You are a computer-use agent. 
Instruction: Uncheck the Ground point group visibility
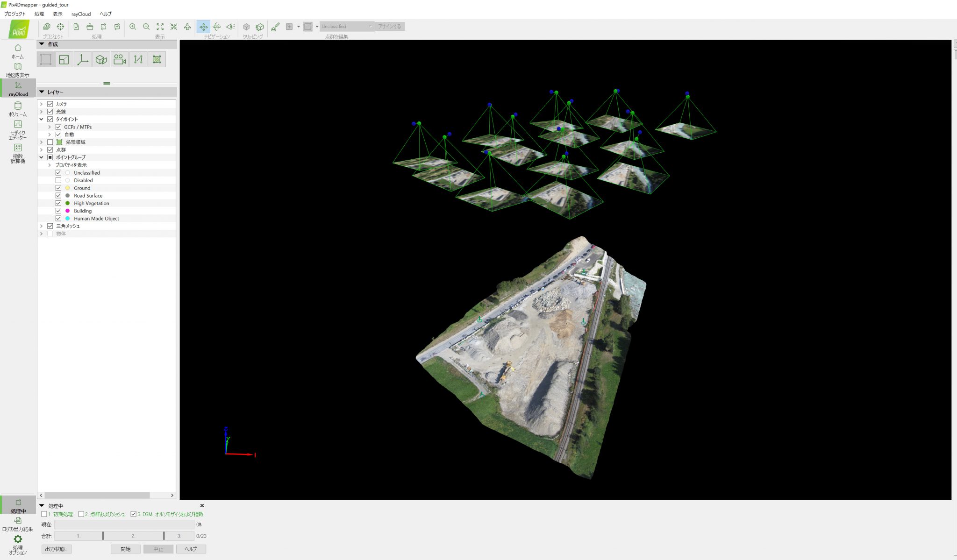(x=59, y=188)
